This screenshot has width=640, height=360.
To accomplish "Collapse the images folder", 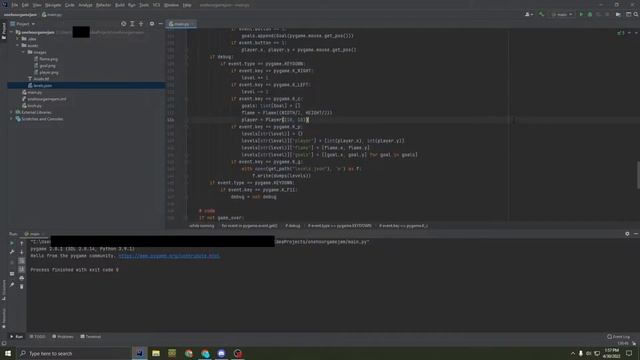I will tap(23, 52).
